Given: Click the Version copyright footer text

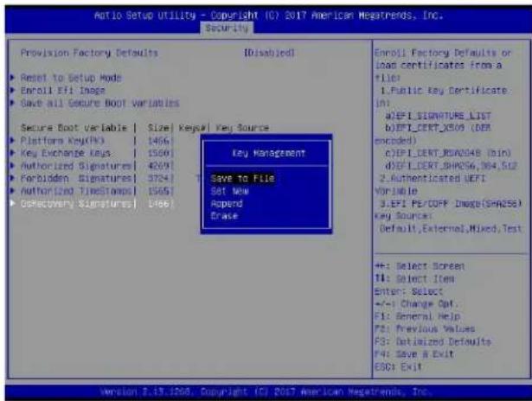Looking at the screenshot, I should pyautogui.click(x=266, y=391).
